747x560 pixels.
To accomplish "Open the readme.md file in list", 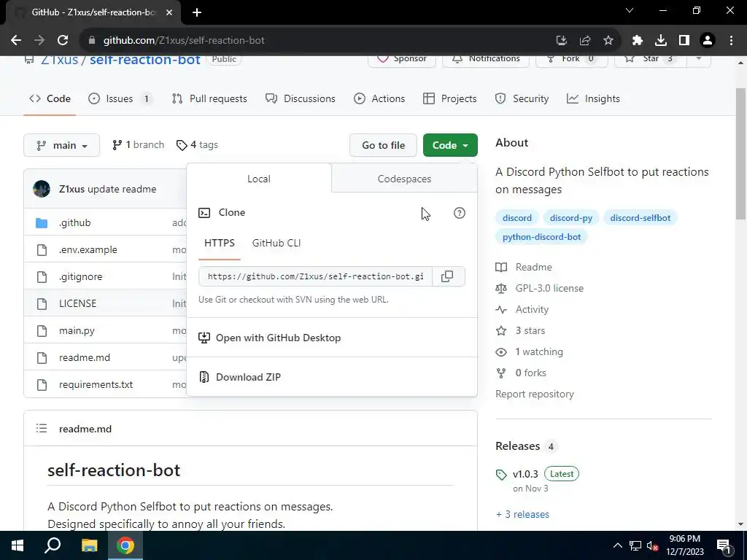I will point(85,357).
